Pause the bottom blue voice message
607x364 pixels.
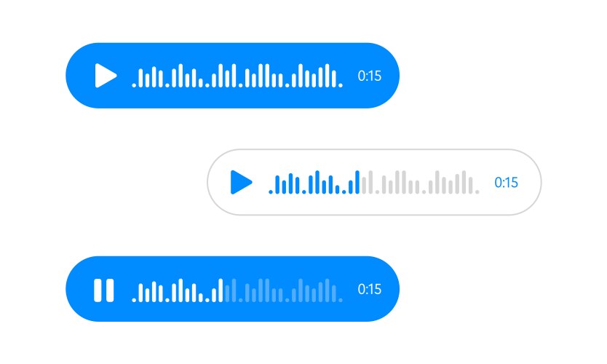click(104, 290)
